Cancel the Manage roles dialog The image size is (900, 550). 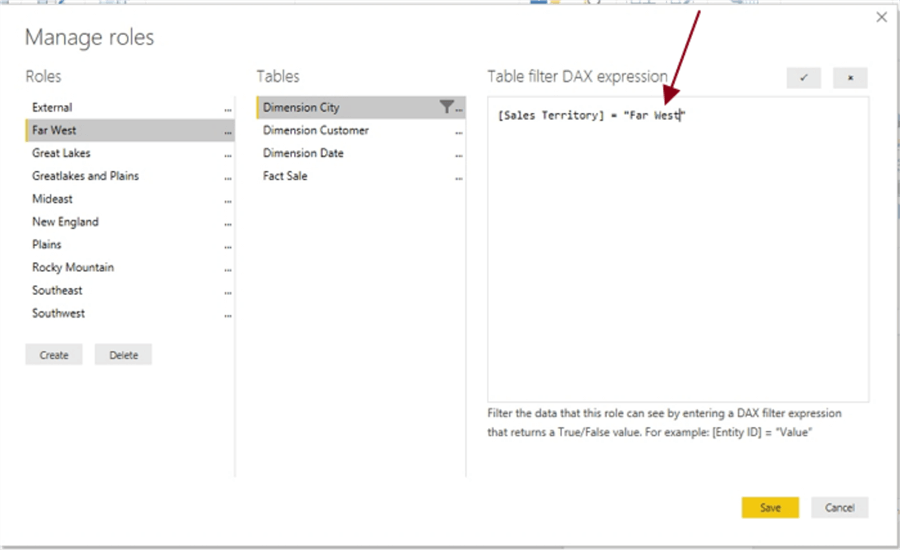pos(839,507)
